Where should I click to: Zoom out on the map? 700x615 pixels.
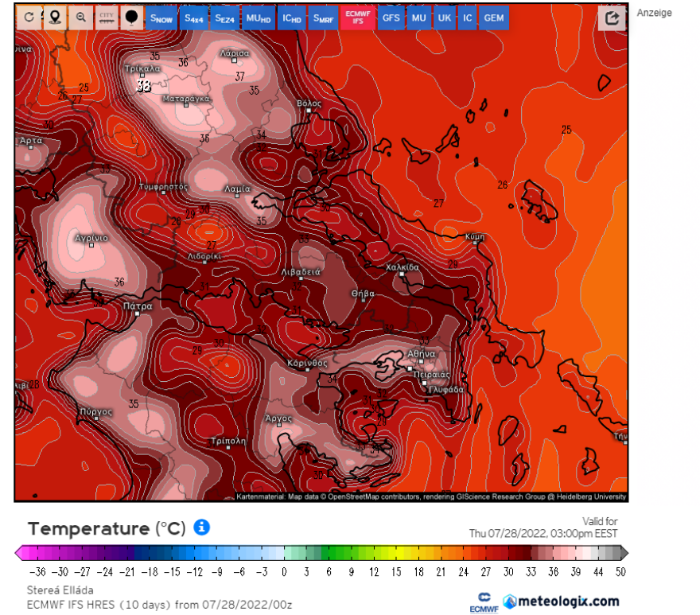click(80, 18)
